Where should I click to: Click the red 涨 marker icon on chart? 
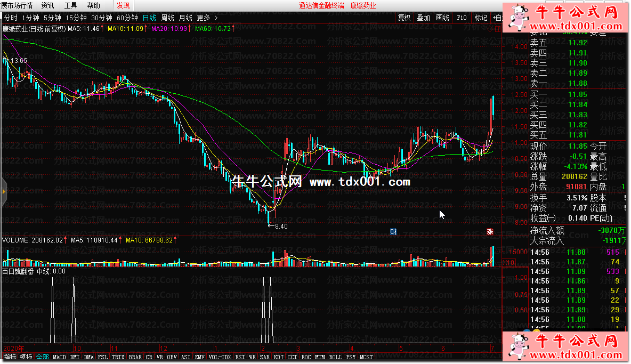tap(489, 231)
